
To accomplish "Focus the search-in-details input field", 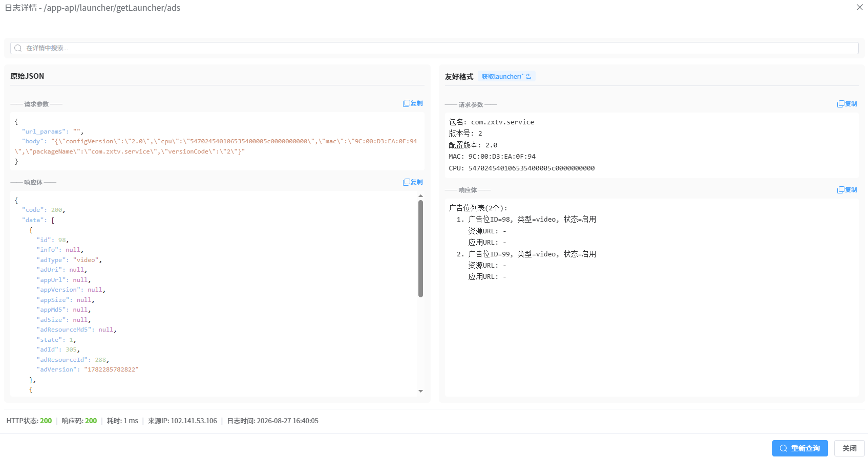I will coord(434,48).
